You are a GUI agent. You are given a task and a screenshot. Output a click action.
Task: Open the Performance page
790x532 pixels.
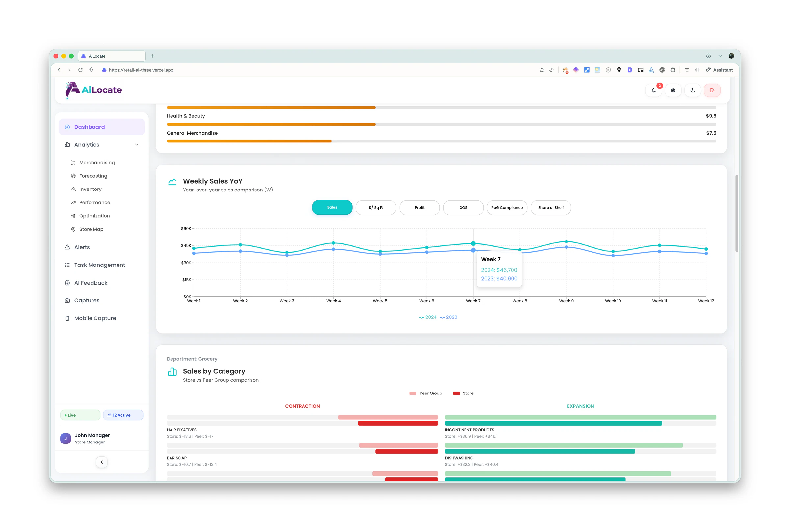click(x=94, y=203)
